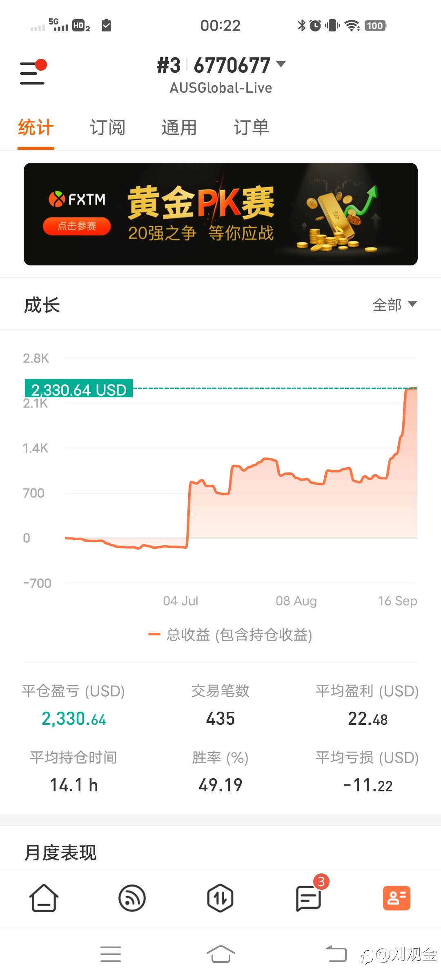The image size is (441, 980).
Task: Tap the 点击参赛 button on banner
Action: click(77, 226)
